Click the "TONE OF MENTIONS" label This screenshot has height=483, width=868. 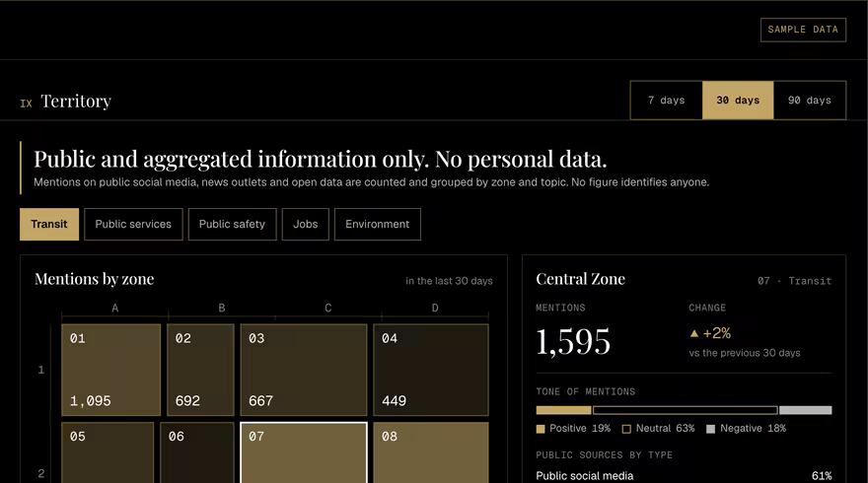(x=585, y=391)
